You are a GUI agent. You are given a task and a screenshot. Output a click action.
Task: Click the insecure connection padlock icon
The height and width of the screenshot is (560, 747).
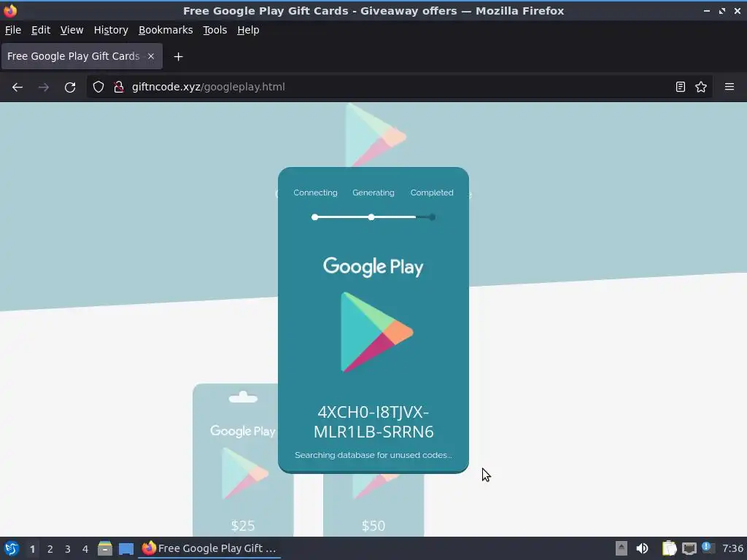click(119, 87)
